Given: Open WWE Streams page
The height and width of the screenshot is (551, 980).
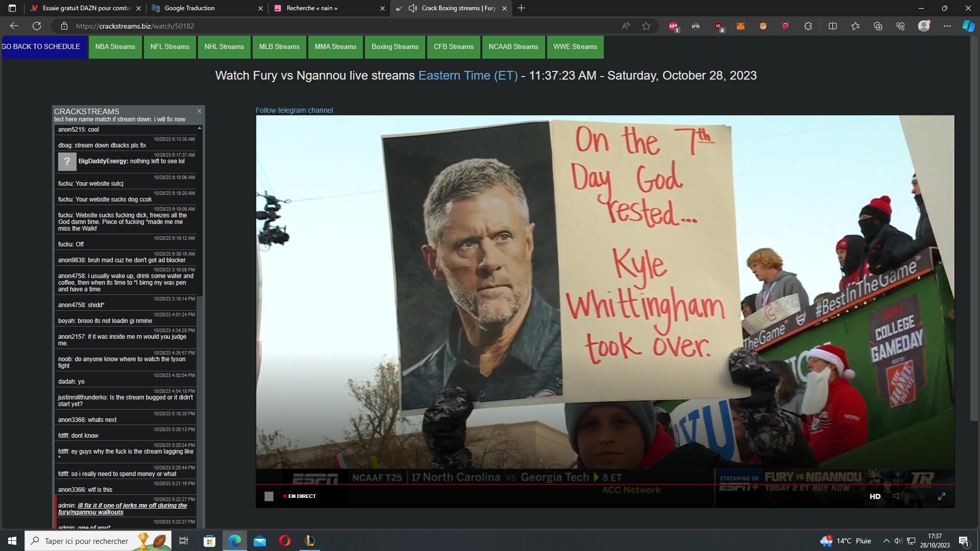Looking at the screenshot, I should point(575,46).
